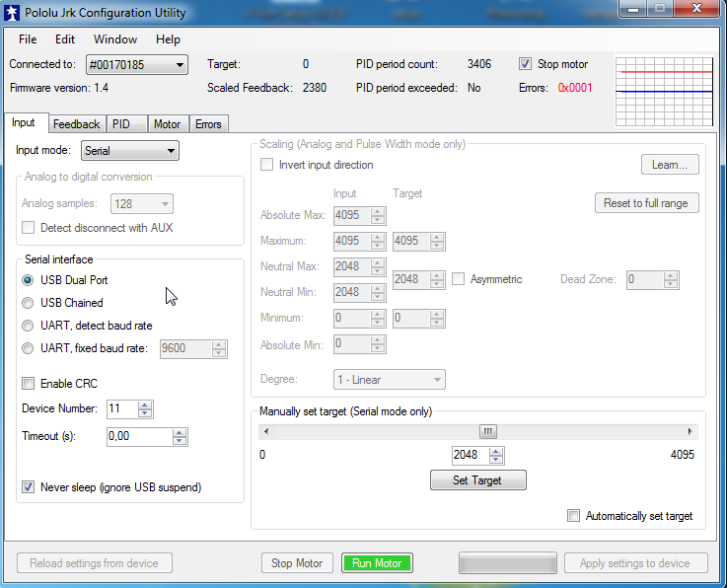Enable CRC checkbox

(29, 384)
